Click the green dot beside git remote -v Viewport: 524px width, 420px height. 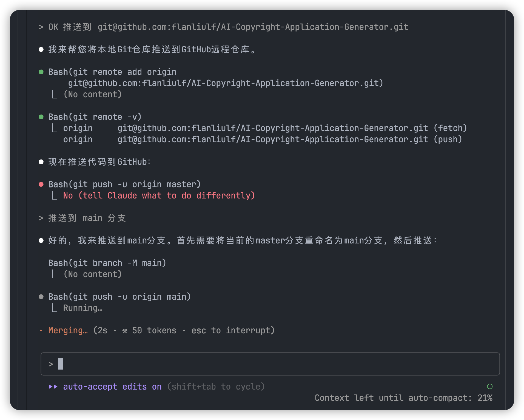click(41, 117)
